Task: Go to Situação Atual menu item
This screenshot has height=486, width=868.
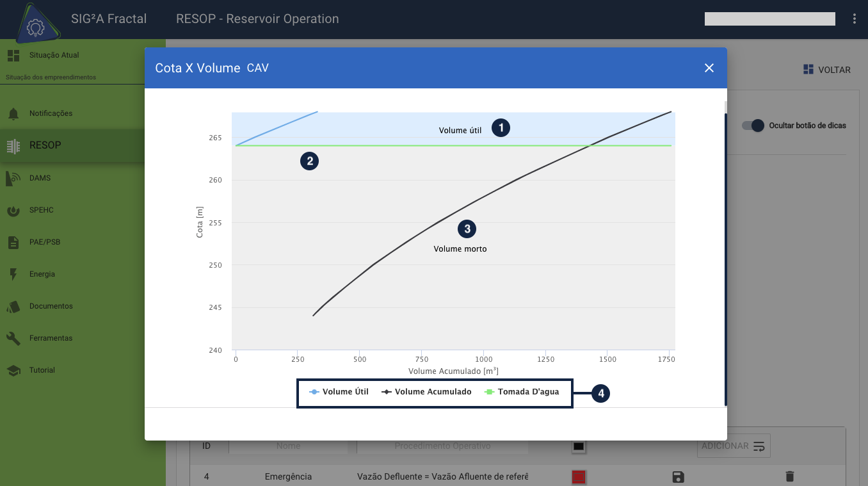Action: [54, 55]
